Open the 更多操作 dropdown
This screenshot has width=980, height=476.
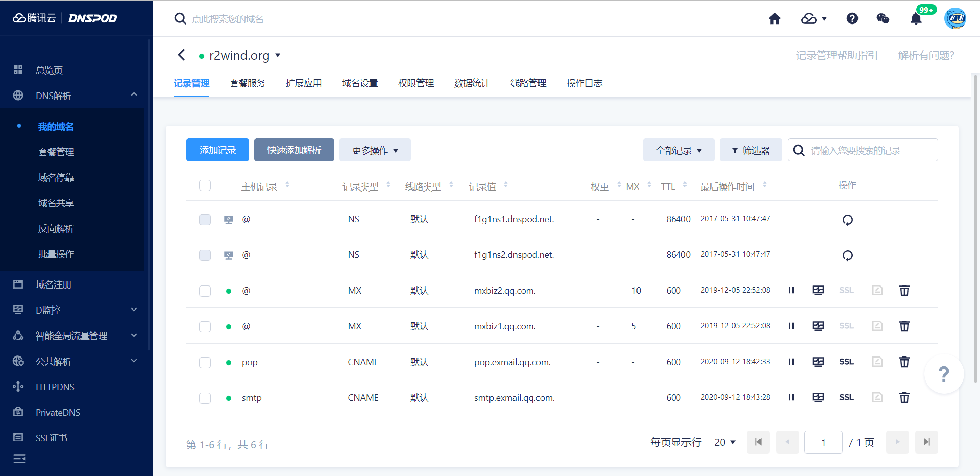[x=375, y=150]
